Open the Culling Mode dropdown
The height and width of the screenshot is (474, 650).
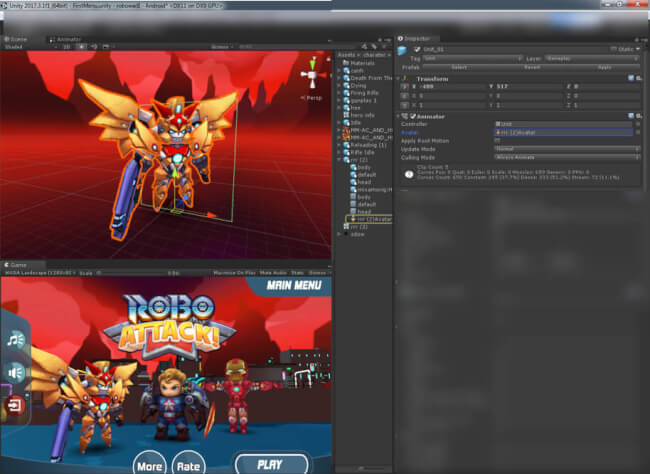pyautogui.click(x=564, y=157)
